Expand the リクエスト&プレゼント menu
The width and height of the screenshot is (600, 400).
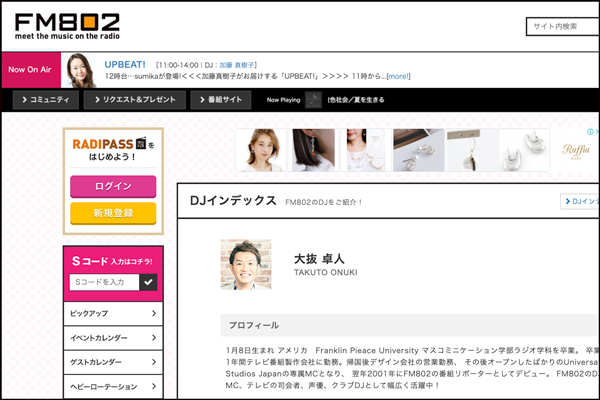click(133, 100)
